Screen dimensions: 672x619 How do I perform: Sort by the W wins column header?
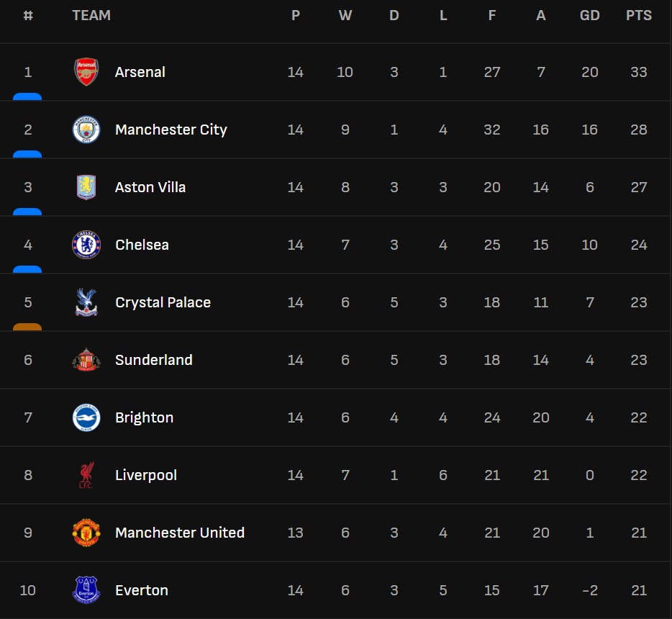[345, 15]
